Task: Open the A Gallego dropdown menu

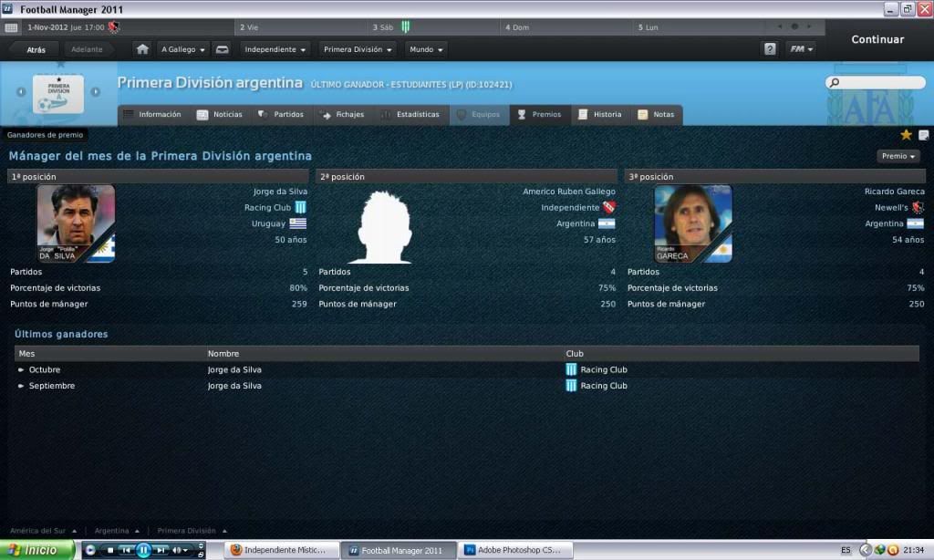Action: point(182,49)
